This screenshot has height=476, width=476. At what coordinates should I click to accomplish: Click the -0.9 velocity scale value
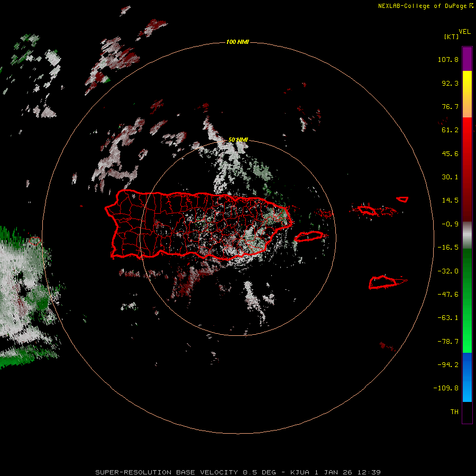pos(450,224)
